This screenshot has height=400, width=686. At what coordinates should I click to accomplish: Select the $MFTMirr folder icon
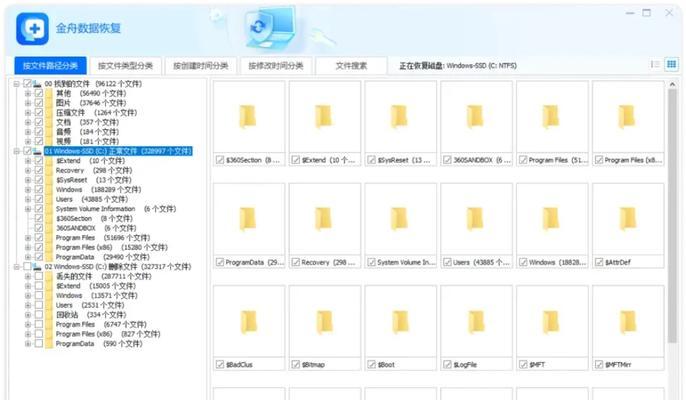pyautogui.click(x=626, y=321)
